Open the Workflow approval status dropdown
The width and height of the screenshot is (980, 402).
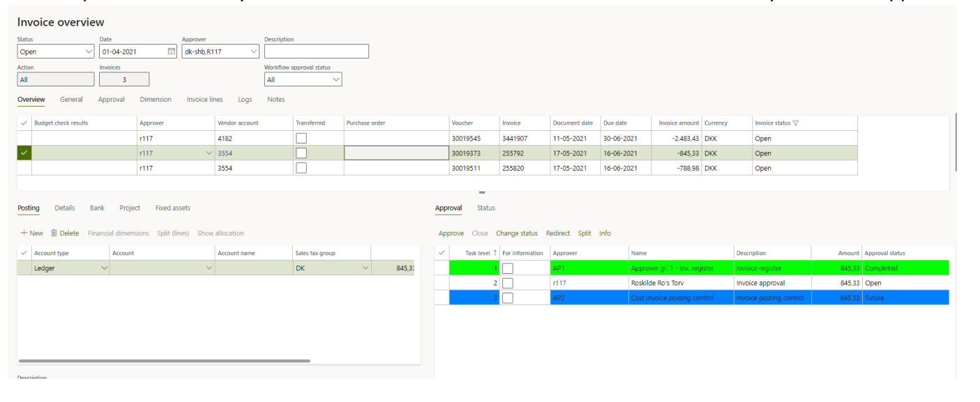tap(336, 80)
